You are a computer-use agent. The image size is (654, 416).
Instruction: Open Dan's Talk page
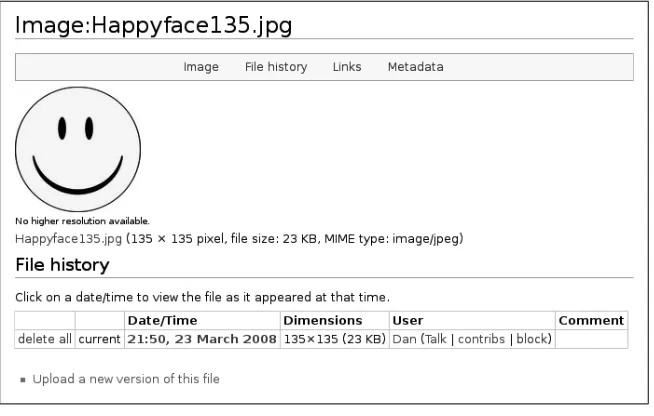coord(435,339)
